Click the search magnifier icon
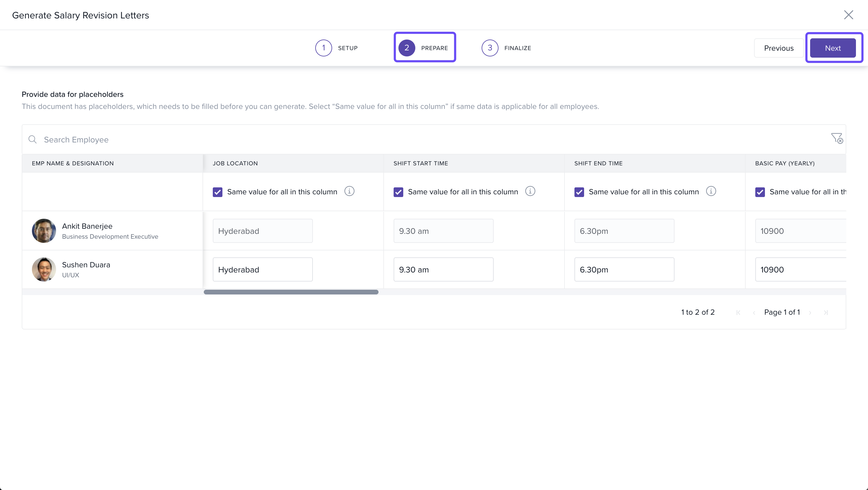 pyautogui.click(x=32, y=139)
